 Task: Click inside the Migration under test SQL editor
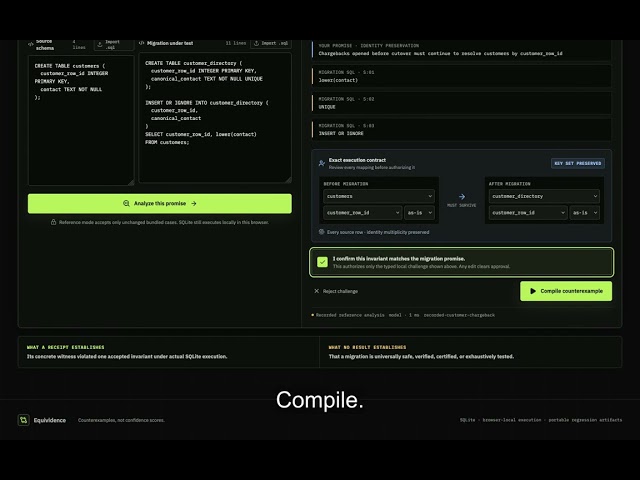tap(215, 118)
